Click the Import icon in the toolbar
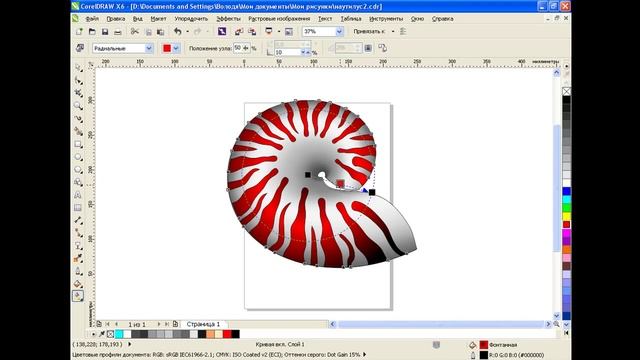The image size is (640, 360). pos(239,31)
